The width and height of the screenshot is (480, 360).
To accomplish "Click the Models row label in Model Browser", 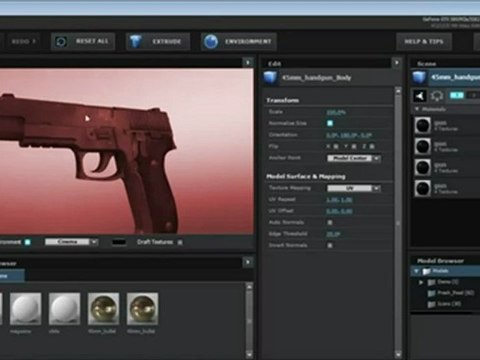I will (x=440, y=271).
